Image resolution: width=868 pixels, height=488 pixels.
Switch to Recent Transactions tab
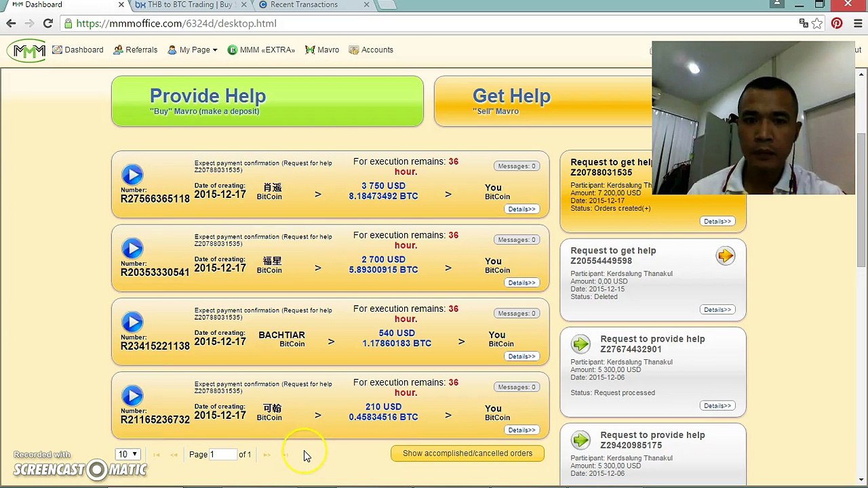pyautogui.click(x=311, y=5)
